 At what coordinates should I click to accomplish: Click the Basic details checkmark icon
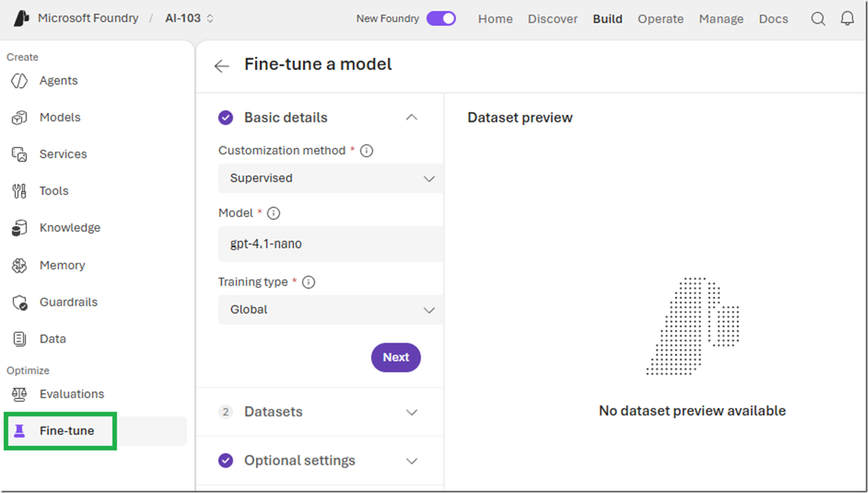pos(226,118)
